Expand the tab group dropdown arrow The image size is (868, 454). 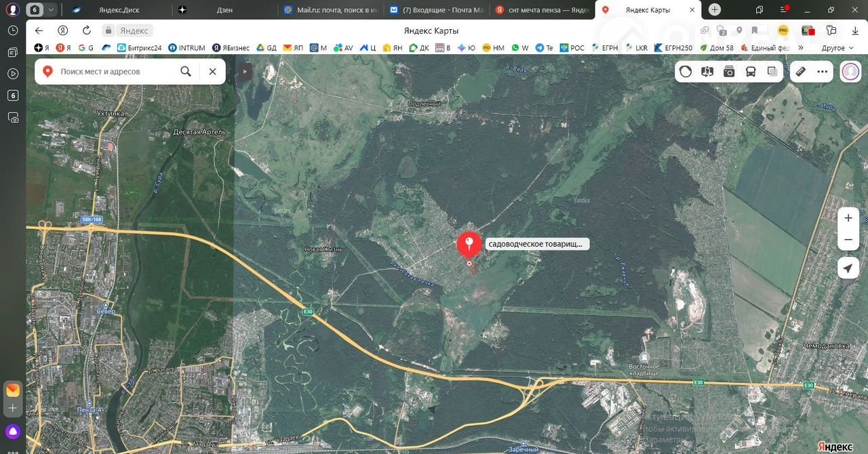coord(51,10)
